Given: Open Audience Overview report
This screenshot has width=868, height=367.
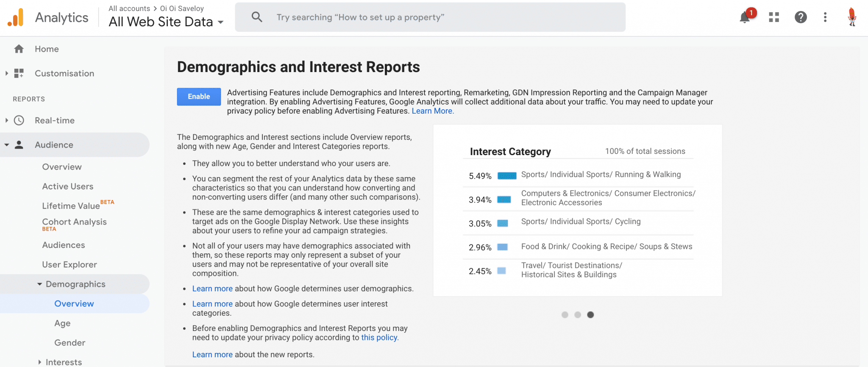Looking at the screenshot, I should coord(62,167).
